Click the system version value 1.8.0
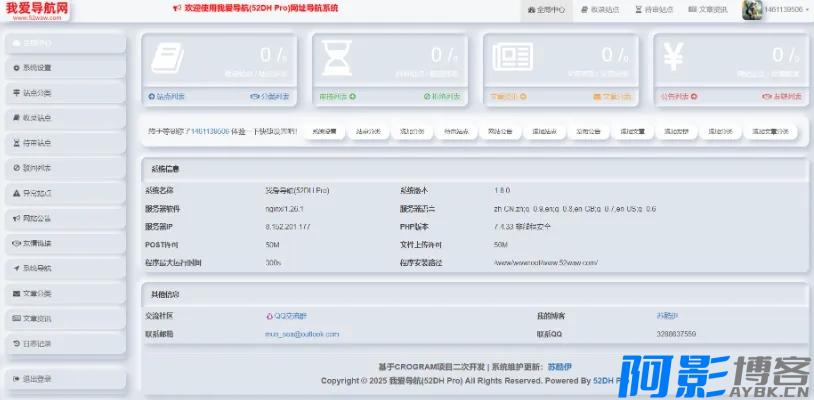 [x=502, y=190]
